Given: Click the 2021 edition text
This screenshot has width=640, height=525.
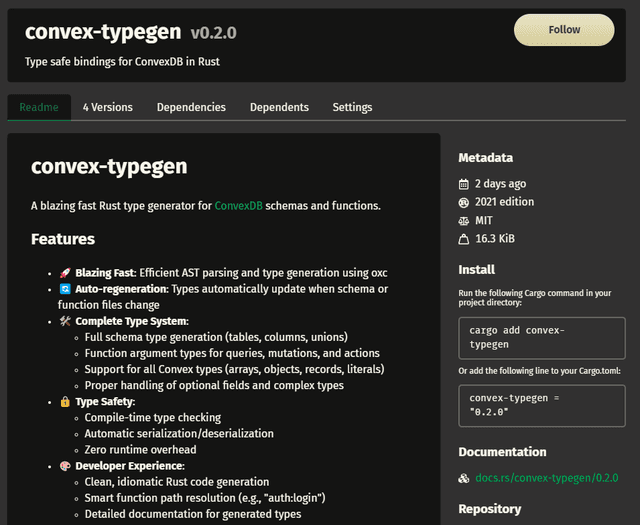Looking at the screenshot, I should (x=504, y=202).
